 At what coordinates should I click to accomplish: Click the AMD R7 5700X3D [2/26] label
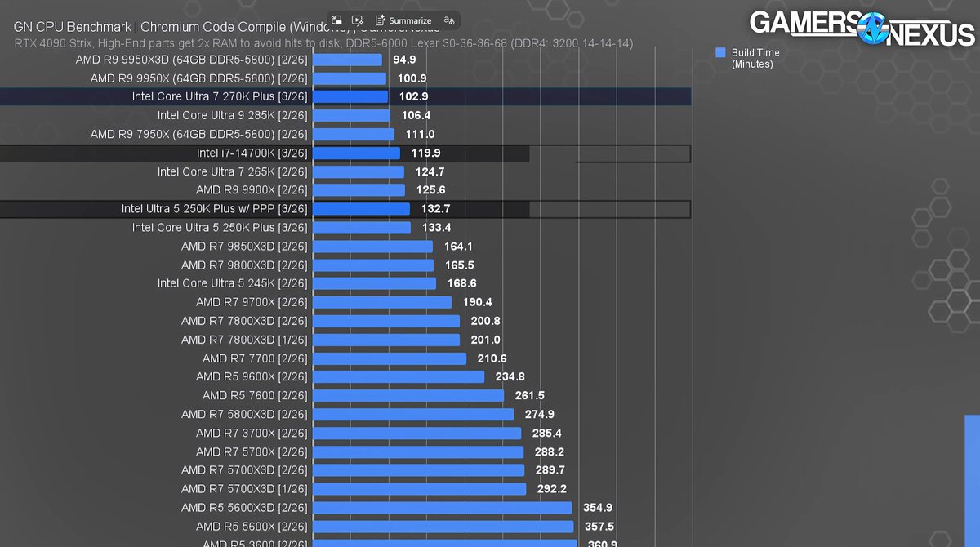(x=244, y=469)
